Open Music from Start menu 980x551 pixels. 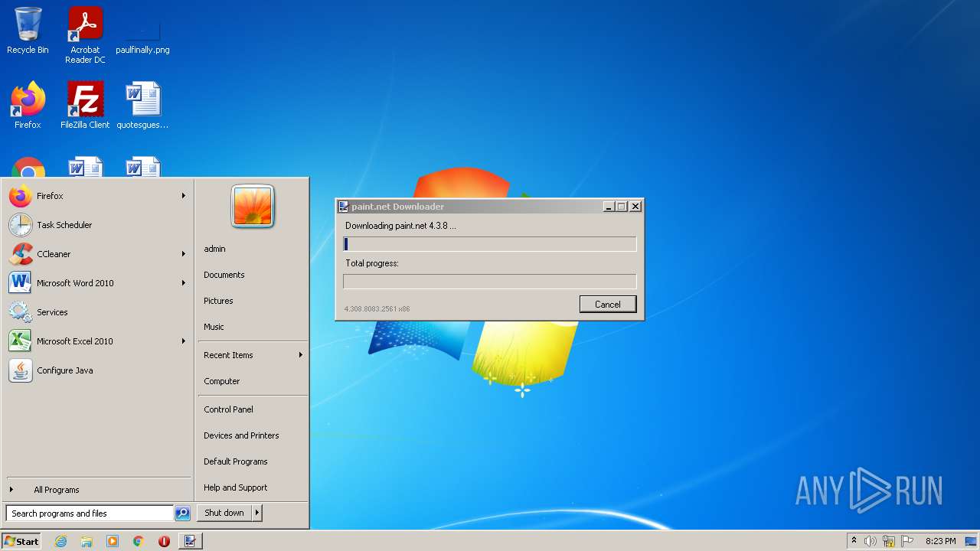pyautogui.click(x=253, y=327)
